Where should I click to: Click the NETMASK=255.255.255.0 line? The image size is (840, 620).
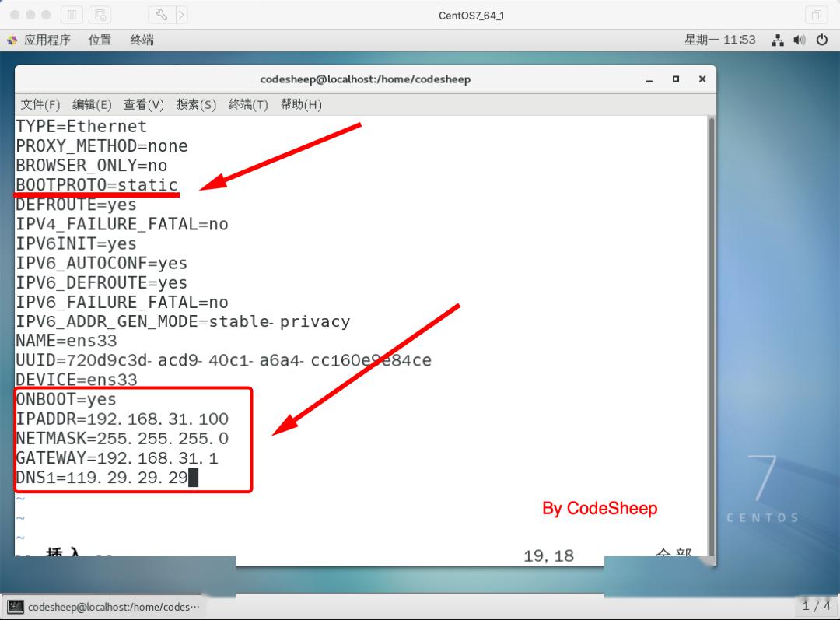coord(122,438)
